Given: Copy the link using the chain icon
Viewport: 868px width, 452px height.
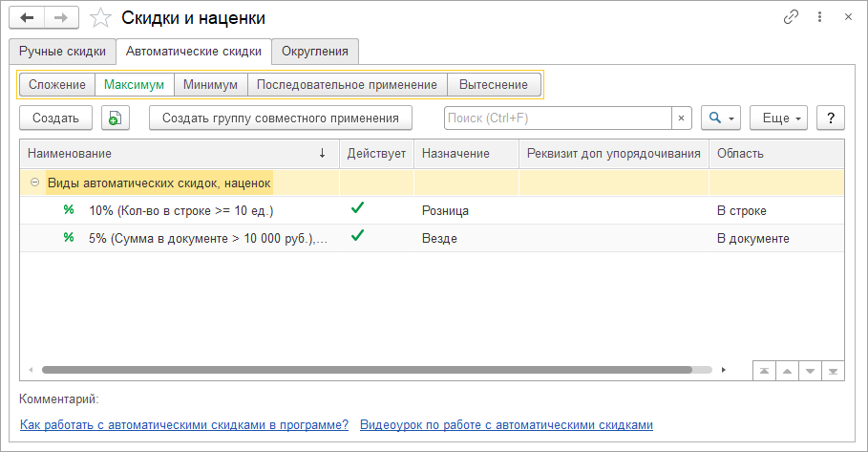Looking at the screenshot, I should [791, 17].
